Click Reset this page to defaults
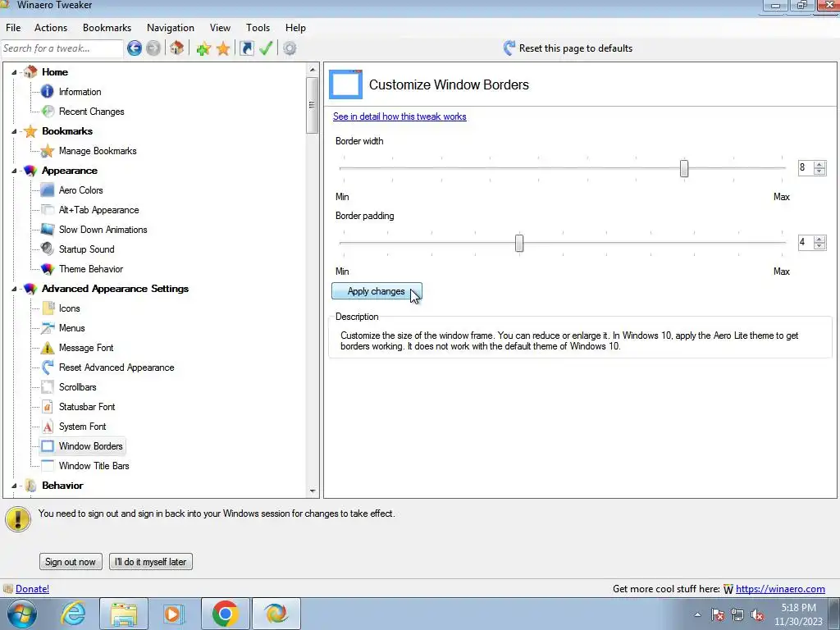The height and width of the screenshot is (630, 840). tap(568, 48)
